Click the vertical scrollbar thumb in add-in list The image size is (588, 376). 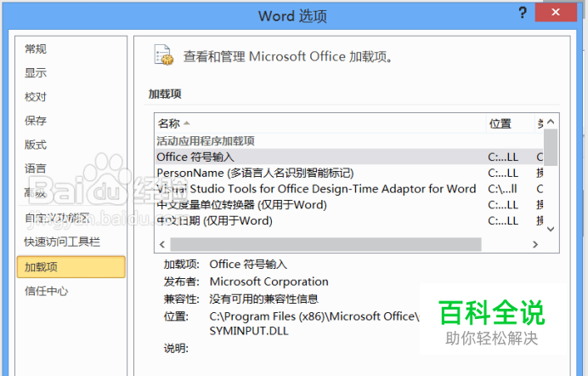pyautogui.click(x=551, y=147)
